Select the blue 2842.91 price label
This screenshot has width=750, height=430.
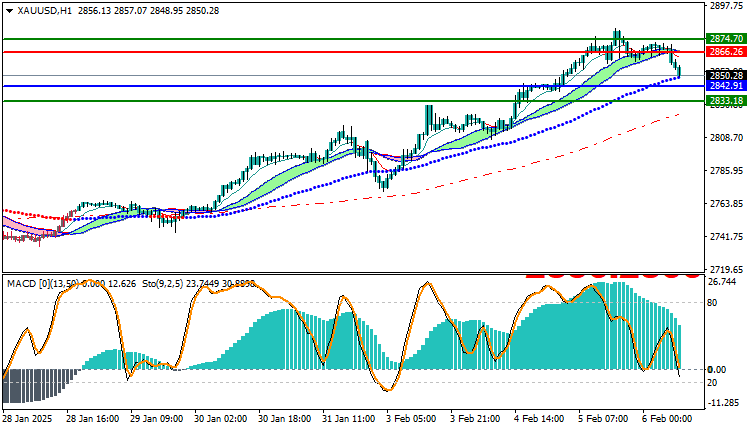tap(726, 86)
